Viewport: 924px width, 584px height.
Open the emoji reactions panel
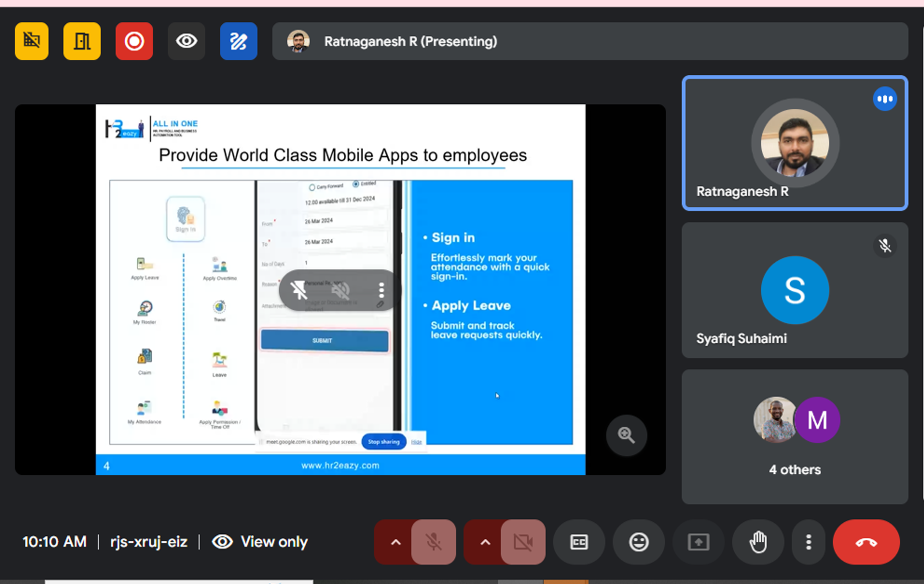pyautogui.click(x=639, y=542)
